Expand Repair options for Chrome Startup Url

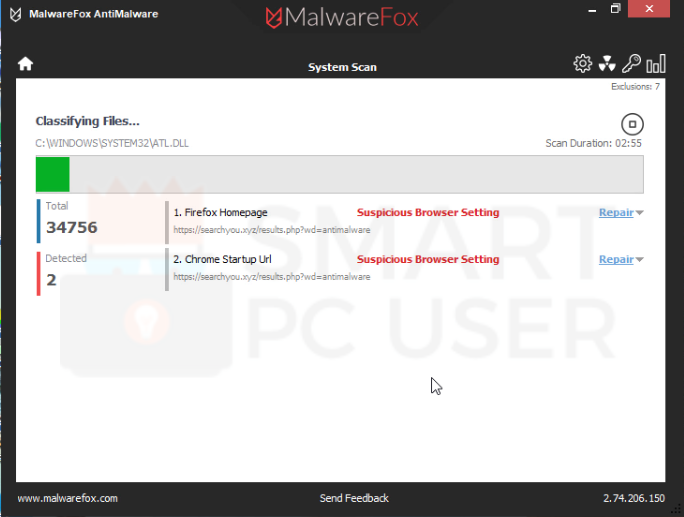(x=640, y=260)
